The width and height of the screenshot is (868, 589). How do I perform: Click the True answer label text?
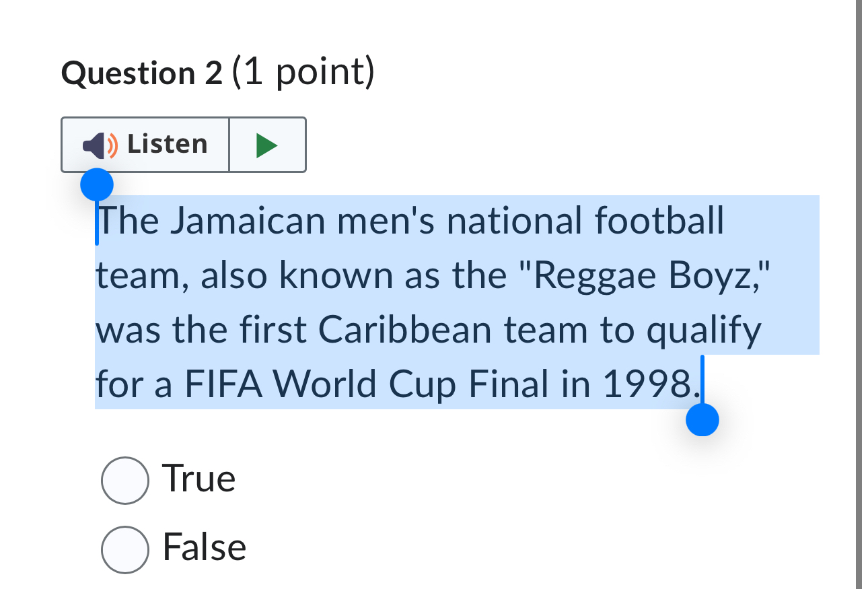pos(198,479)
